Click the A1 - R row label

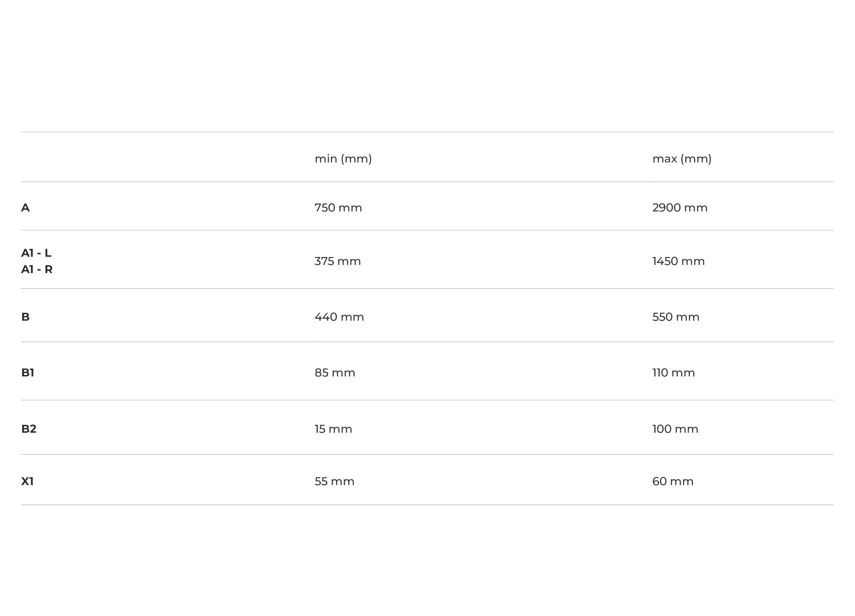point(37,269)
